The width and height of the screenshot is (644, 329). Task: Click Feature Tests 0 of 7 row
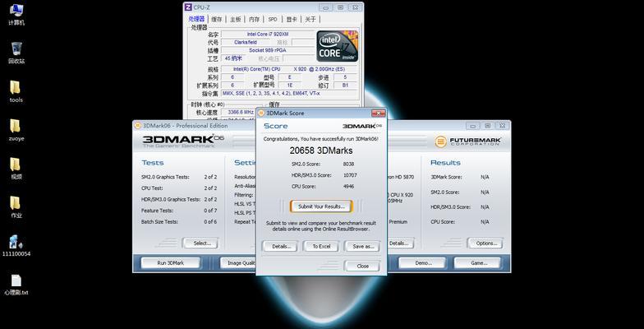click(179, 211)
